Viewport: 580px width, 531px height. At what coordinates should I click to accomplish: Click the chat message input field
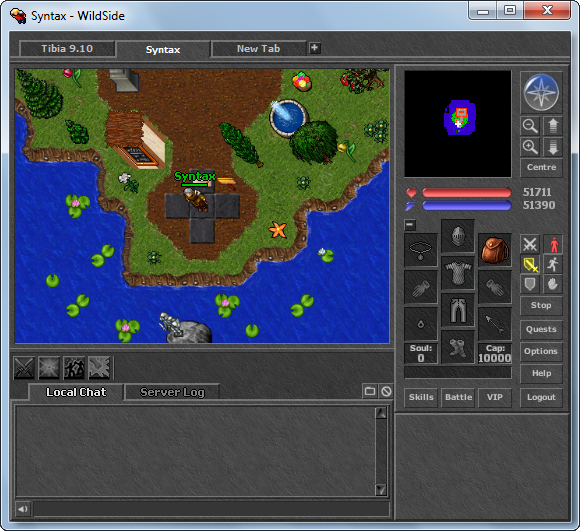click(211, 509)
